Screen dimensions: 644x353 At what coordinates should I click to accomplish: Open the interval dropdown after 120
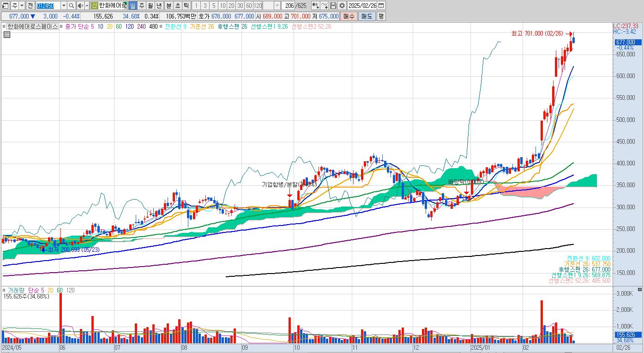tap(277, 6)
